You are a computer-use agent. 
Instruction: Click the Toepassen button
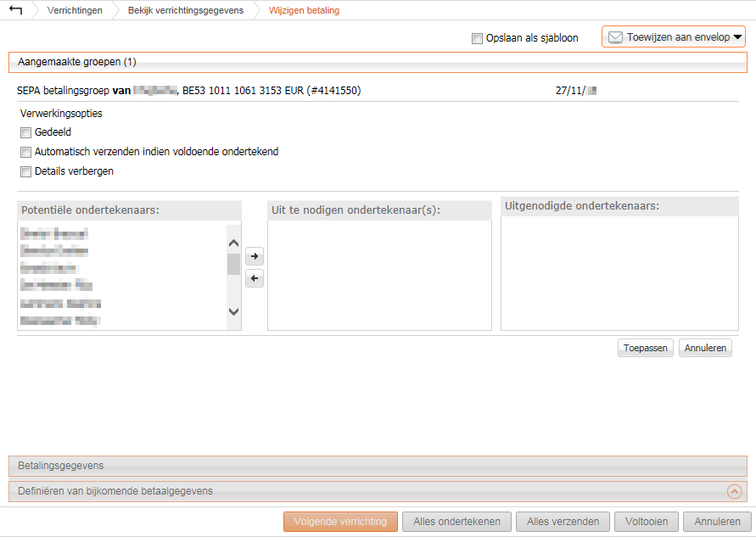(645, 348)
